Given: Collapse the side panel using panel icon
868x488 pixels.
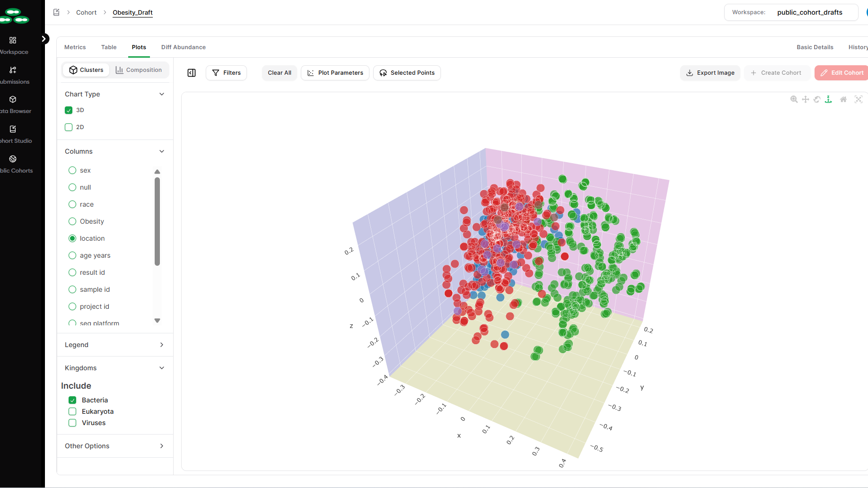Looking at the screenshot, I should click(192, 73).
